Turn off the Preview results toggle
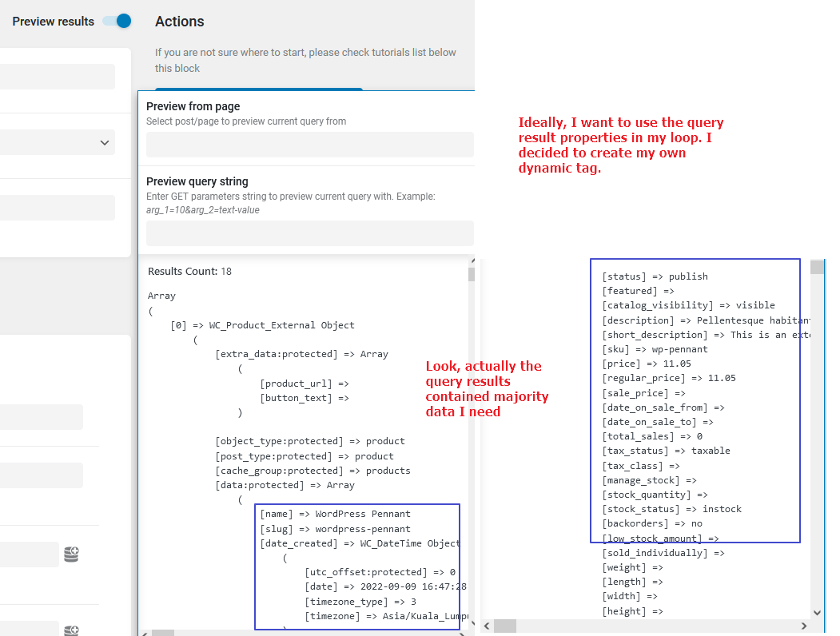 coord(117,21)
